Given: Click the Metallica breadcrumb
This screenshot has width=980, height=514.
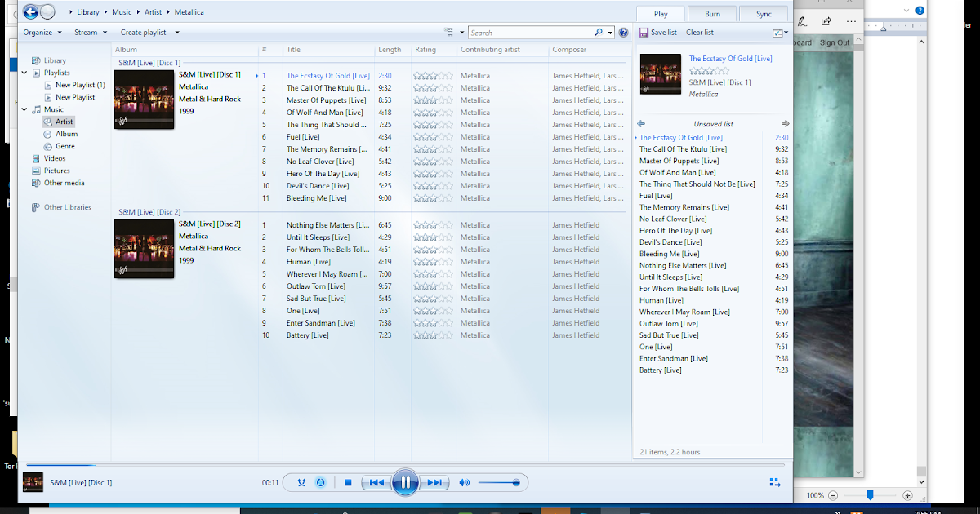Looking at the screenshot, I should tap(189, 12).
